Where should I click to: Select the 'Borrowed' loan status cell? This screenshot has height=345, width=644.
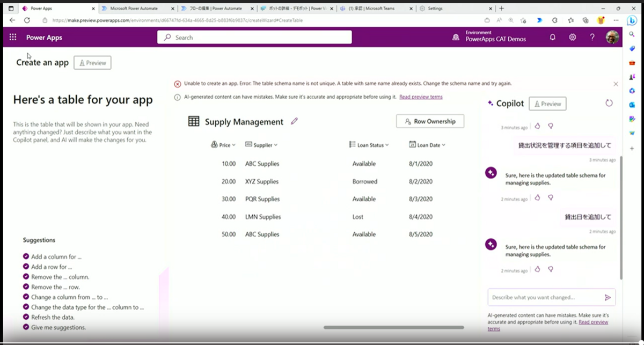point(365,181)
